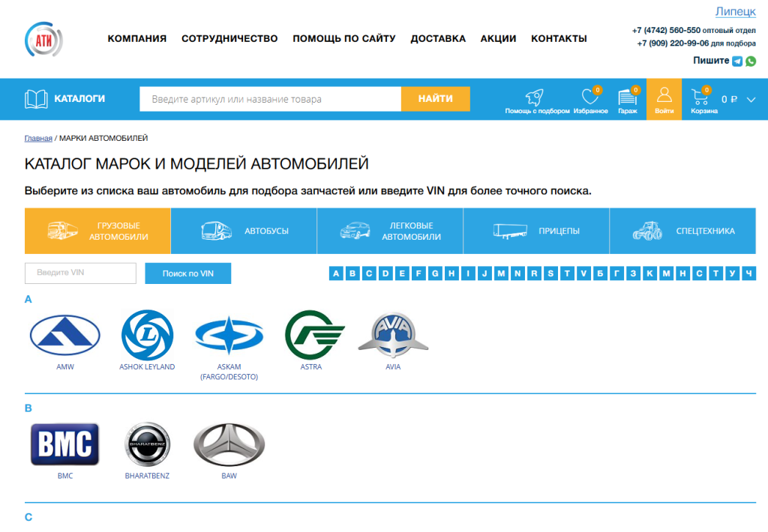Screen dimensions: 768x532
Task: Open the 'Каталоги' catalog menu
Action: (x=65, y=99)
